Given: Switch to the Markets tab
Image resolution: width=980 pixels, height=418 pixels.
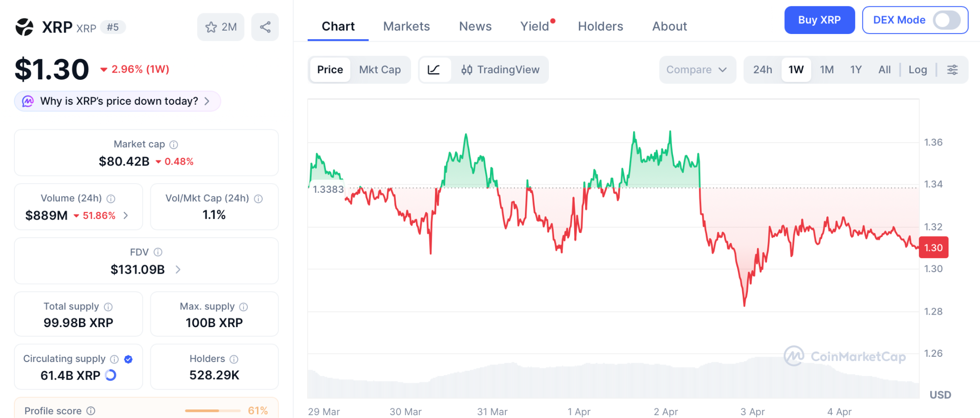Looking at the screenshot, I should (406, 26).
